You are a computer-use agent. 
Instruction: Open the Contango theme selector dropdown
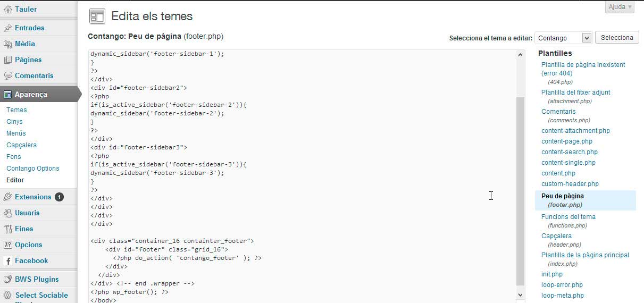coord(563,38)
